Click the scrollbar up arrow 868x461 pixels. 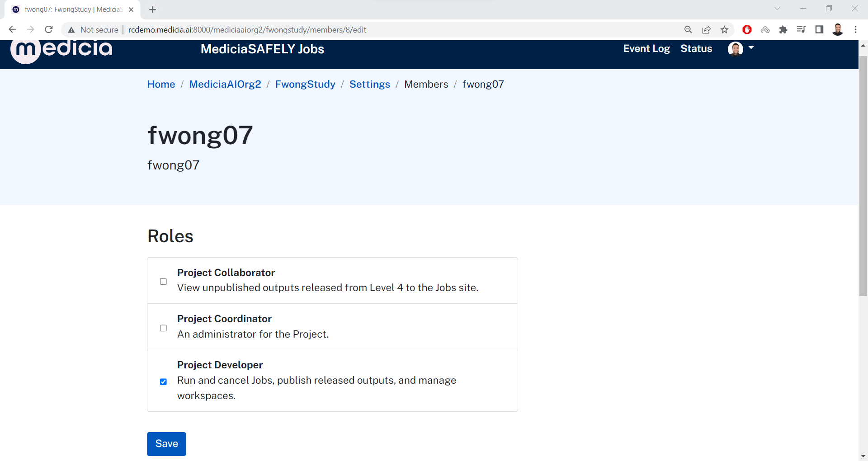[x=863, y=45]
